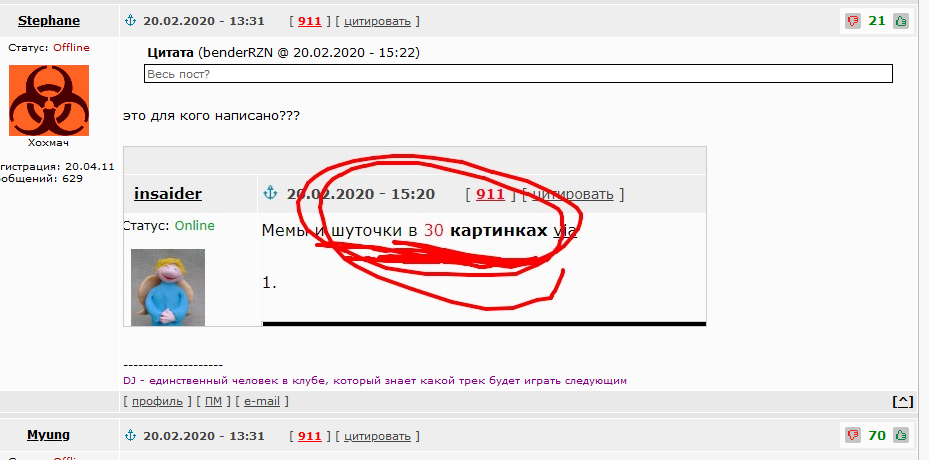Click 'цитировать' in Stephane's post header
929x460 pixels.
tap(377, 21)
